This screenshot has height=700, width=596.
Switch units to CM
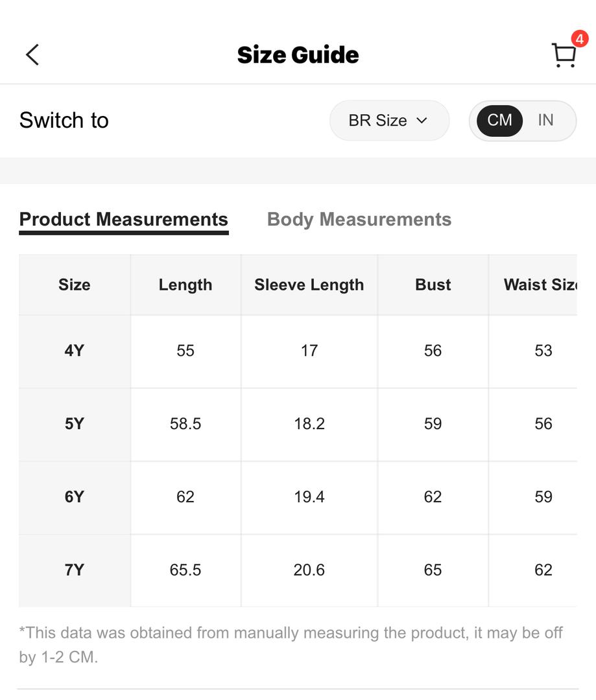click(499, 121)
